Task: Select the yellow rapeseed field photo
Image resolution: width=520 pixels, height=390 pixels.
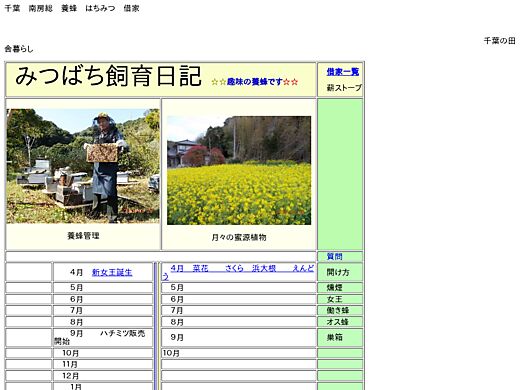Action: (239, 170)
